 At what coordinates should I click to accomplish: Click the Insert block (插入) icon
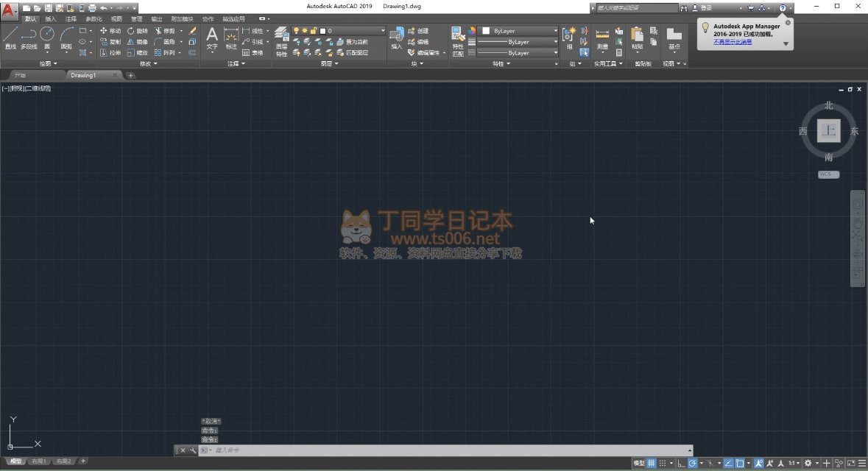[397, 38]
